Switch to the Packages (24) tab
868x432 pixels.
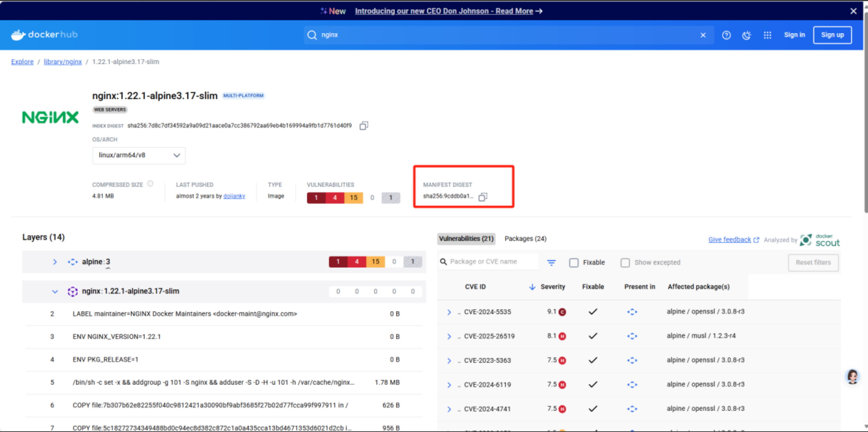[525, 239]
